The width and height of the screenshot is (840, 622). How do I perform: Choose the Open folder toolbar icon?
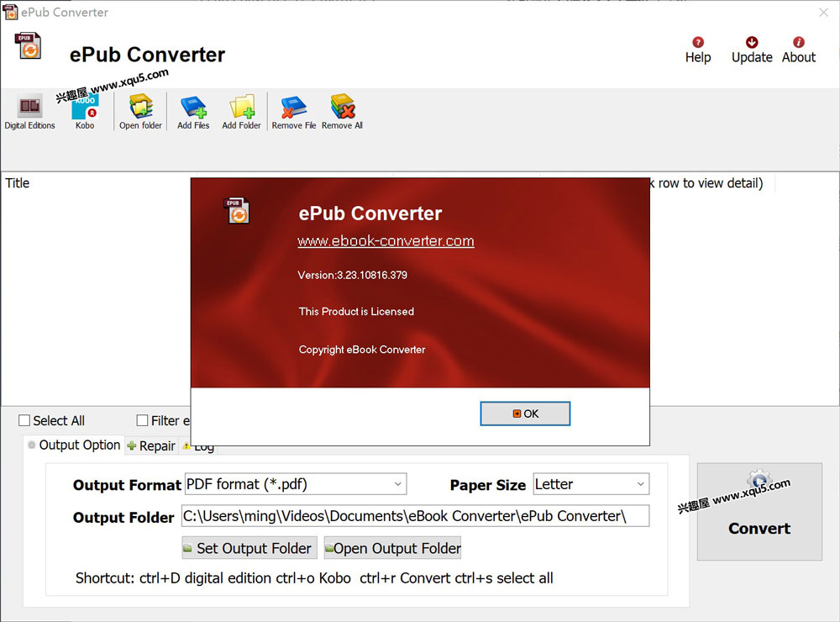(140, 112)
